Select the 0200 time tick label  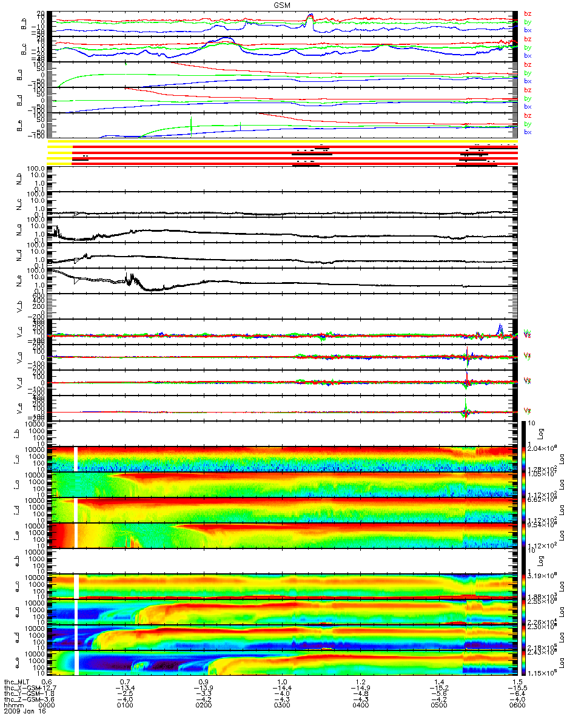pos(204,704)
